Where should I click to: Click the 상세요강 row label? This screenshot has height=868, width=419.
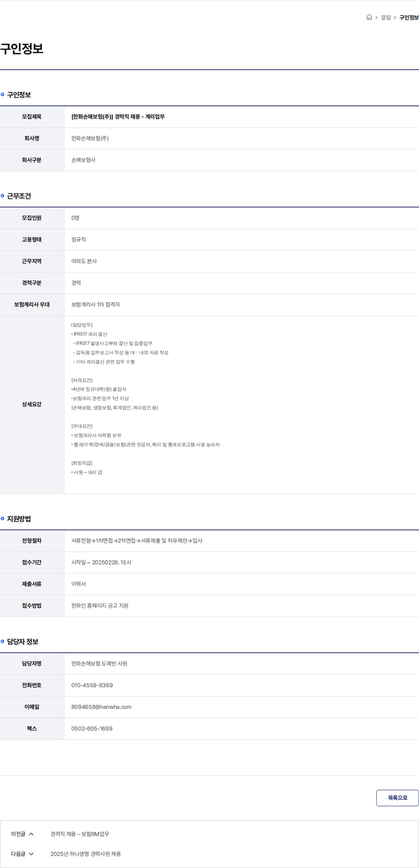[32, 404]
